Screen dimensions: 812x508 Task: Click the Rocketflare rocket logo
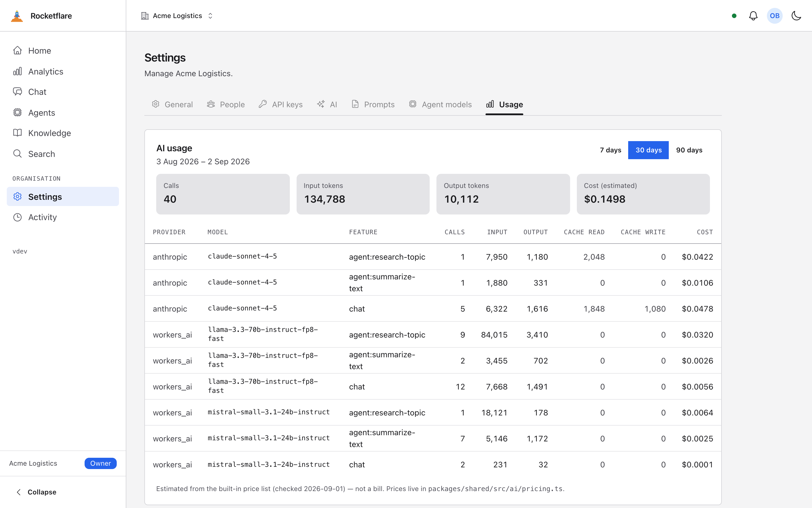coord(17,16)
